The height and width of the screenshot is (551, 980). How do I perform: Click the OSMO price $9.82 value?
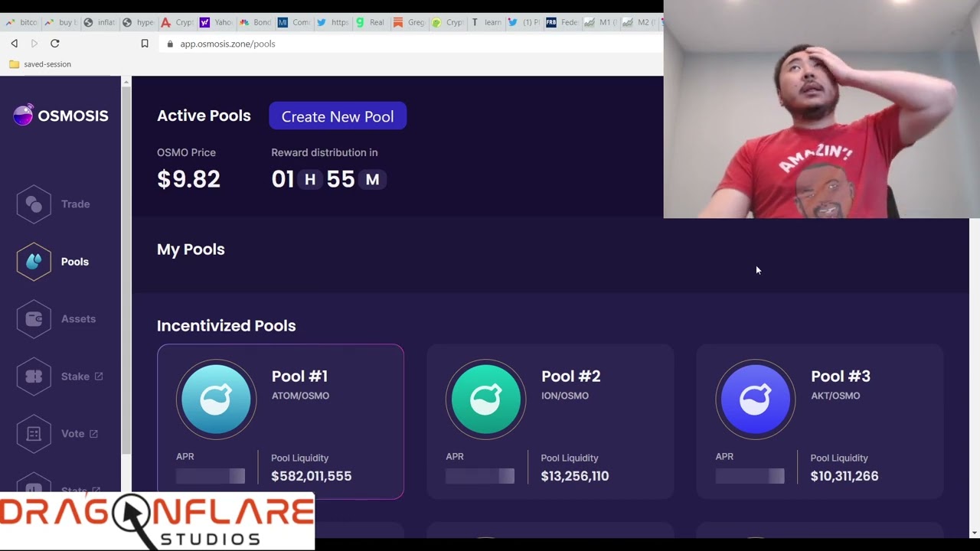pyautogui.click(x=188, y=179)
